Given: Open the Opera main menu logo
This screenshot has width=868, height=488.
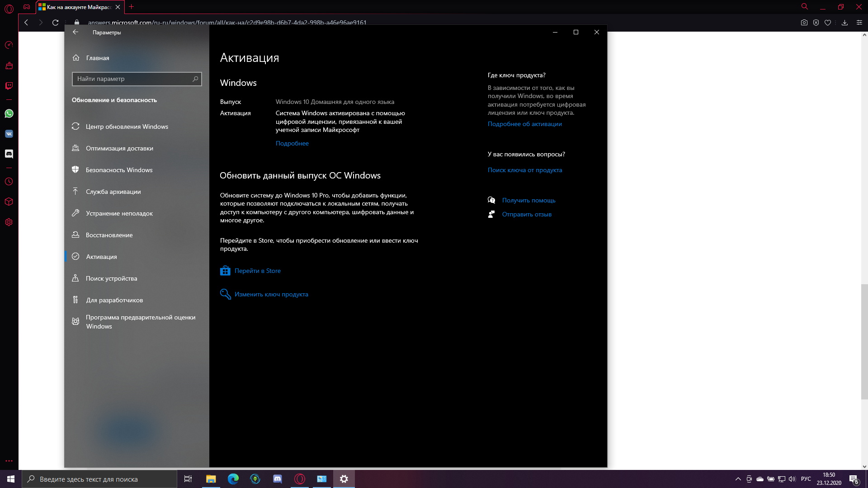Looking at the screenshot, I should 9,8.
